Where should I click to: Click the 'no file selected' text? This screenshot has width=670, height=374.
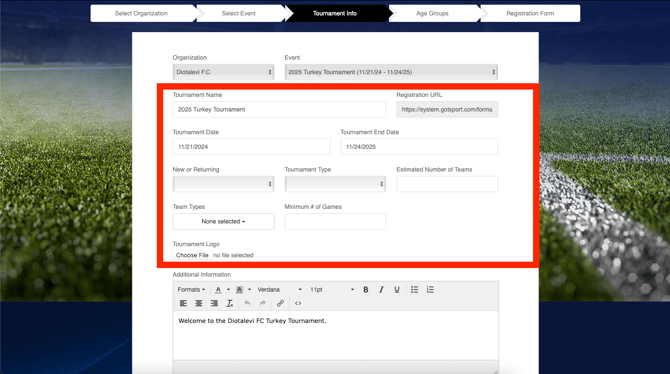point(233,255)
